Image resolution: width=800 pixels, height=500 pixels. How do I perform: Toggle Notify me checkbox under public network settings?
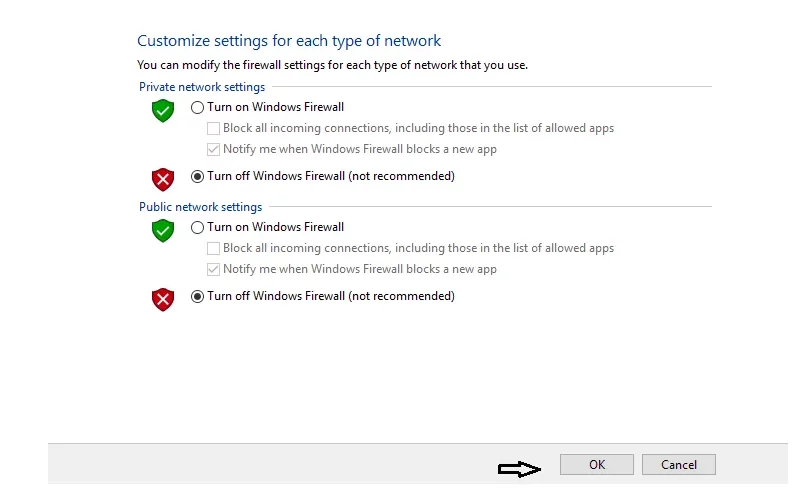tap(213, 269)
